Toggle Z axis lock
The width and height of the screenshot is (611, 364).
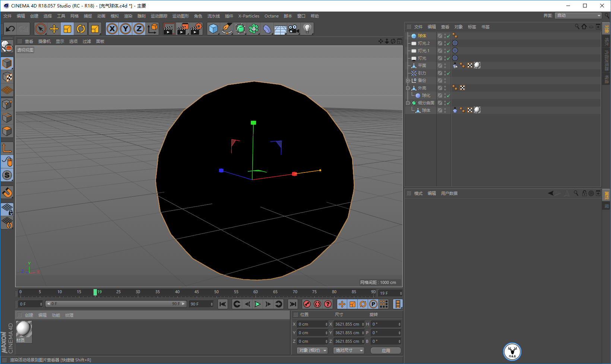[x=139, y=29]
